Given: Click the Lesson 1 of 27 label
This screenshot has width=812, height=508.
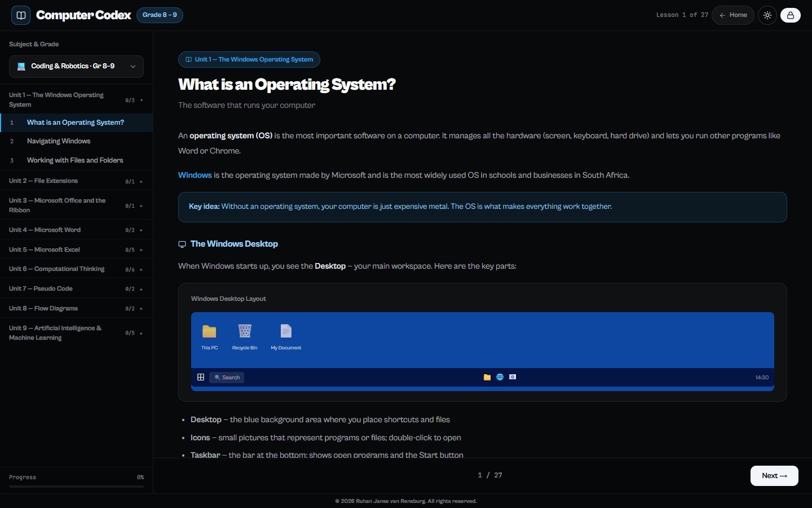Looking at the screenshot, I should [x=682, y=15].
